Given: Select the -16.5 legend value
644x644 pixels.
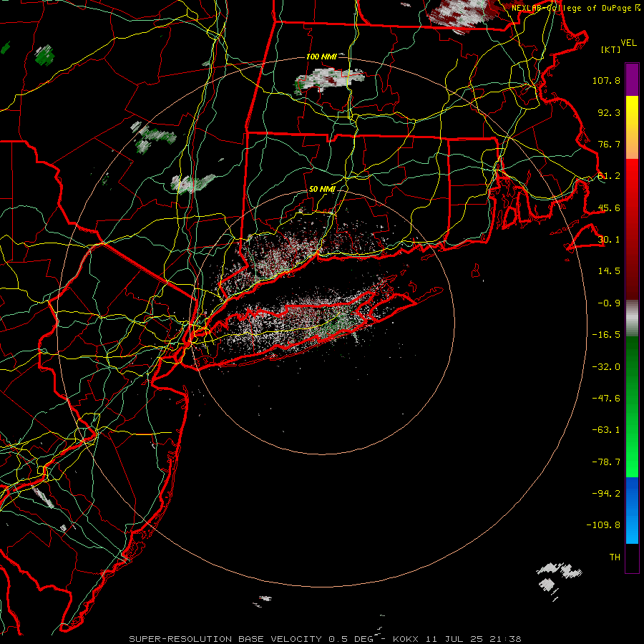Looking at the screenshot, I should pos(606,335).
